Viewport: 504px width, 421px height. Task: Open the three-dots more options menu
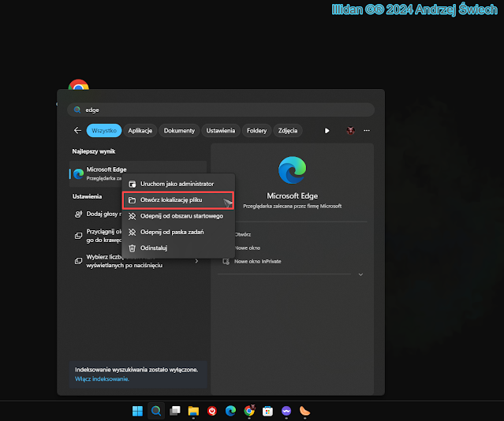tap(367, 130)
